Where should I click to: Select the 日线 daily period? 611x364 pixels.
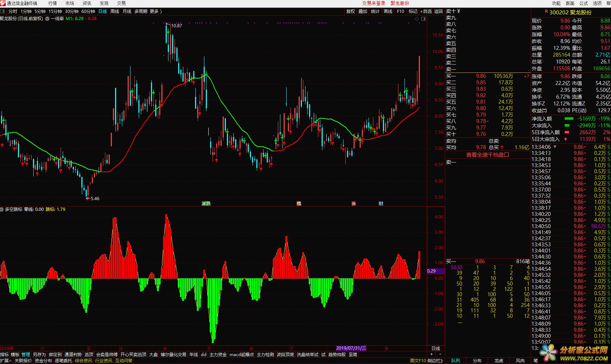103,11
